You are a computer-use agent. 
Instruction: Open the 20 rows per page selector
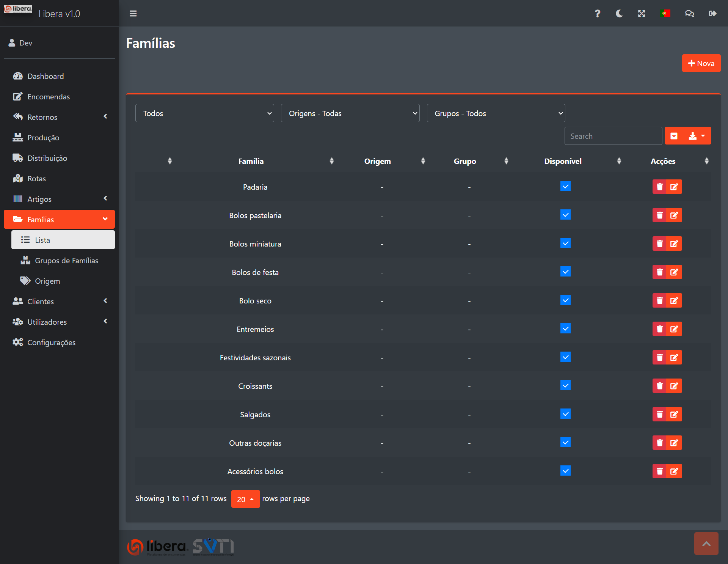click(245, 499)
